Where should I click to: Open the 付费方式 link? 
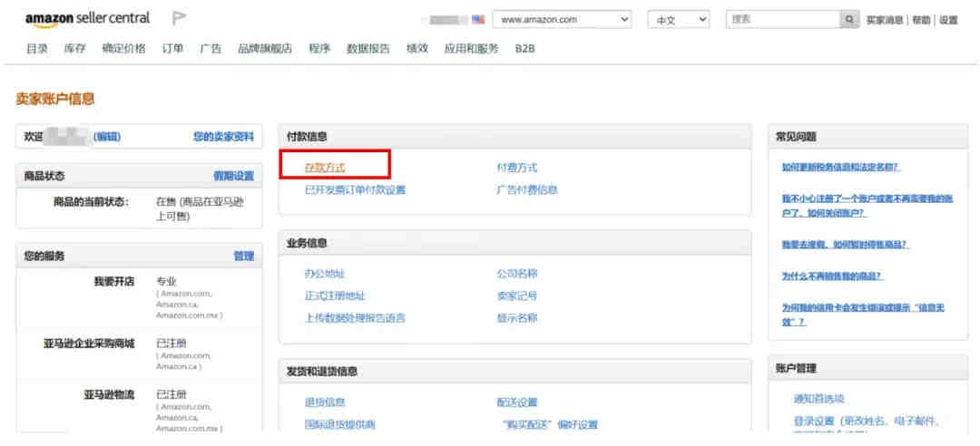click(x=517, y=168)
